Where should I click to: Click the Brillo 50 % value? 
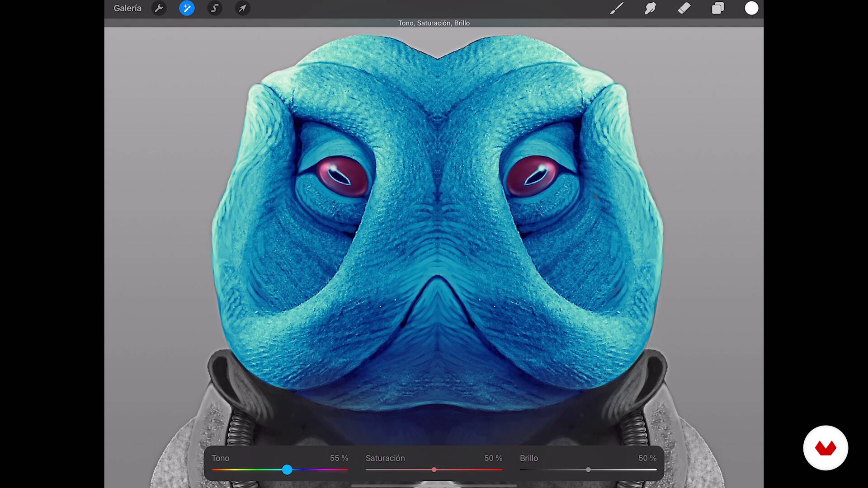[647, 458]
